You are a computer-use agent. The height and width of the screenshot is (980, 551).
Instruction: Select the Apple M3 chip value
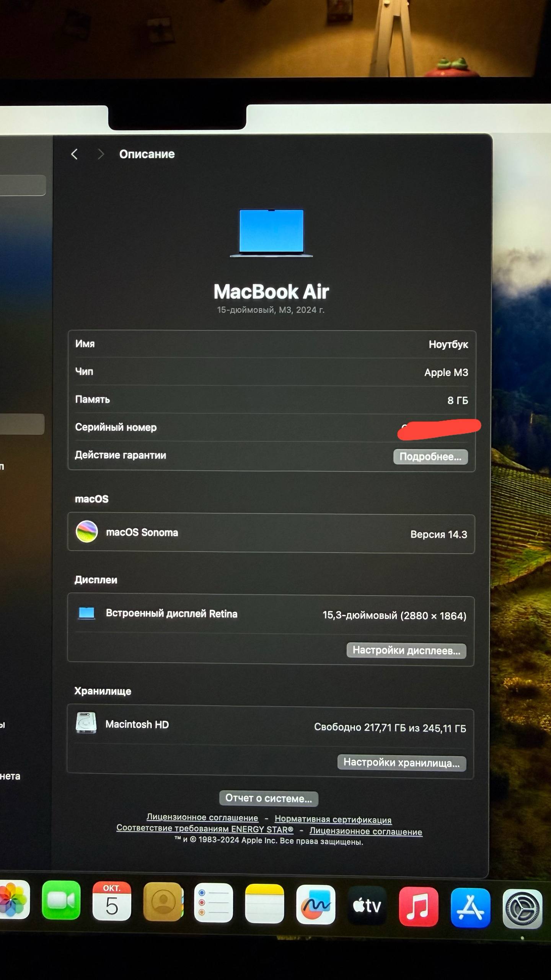coord(446,372)
